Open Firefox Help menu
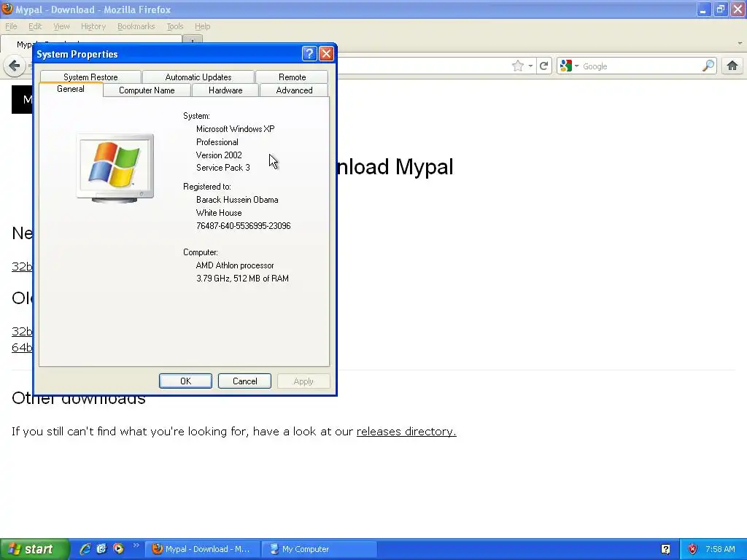747x560 pixels. pyautogui.click(x=203, y=26)
